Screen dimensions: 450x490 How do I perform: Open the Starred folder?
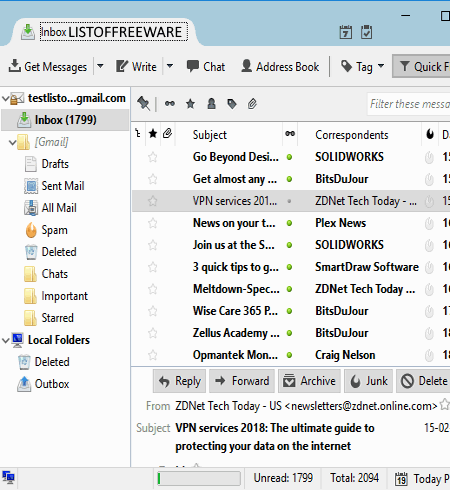[49, 318]
